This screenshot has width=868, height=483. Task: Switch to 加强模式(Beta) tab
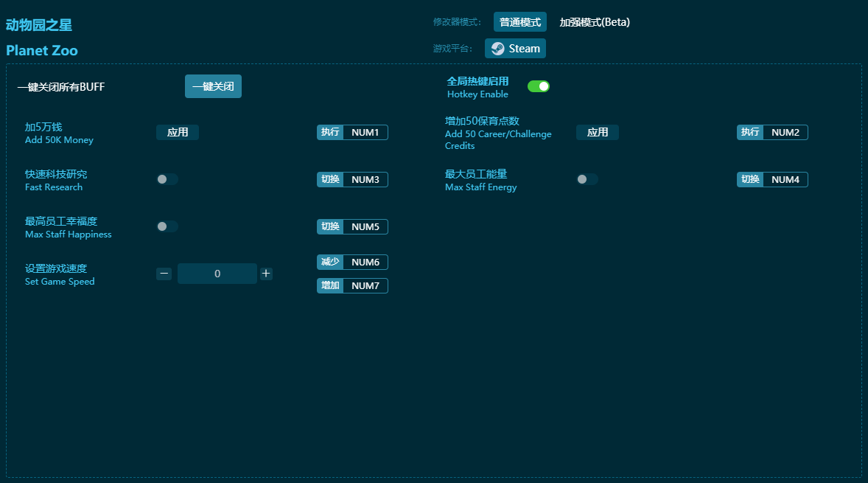coord(594,22)
